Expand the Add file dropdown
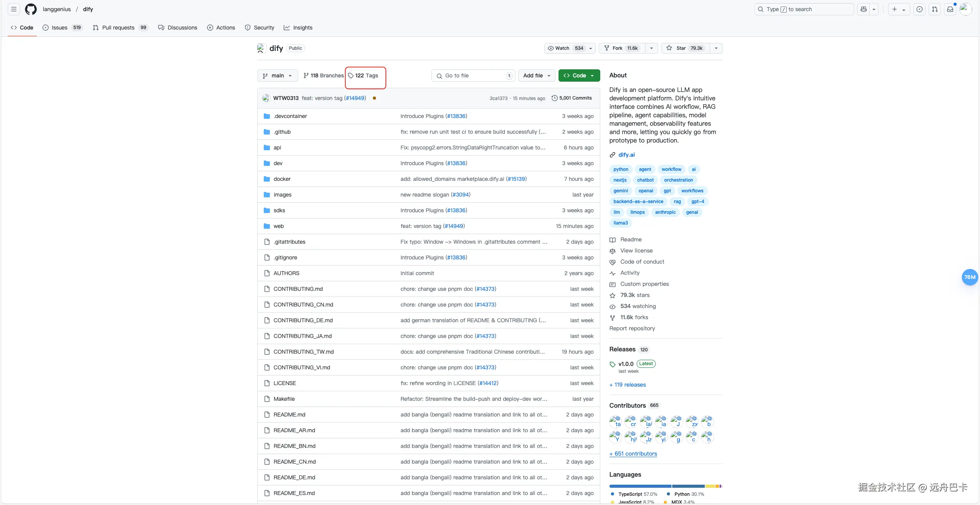Screen dimensions: 980x505 (536, 75)
